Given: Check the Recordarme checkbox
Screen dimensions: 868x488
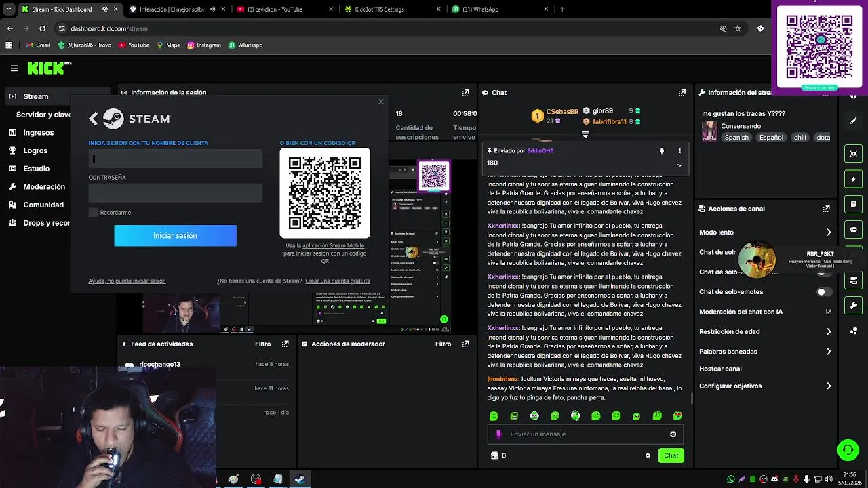Looking at the screenshot, I should [93, 213].
